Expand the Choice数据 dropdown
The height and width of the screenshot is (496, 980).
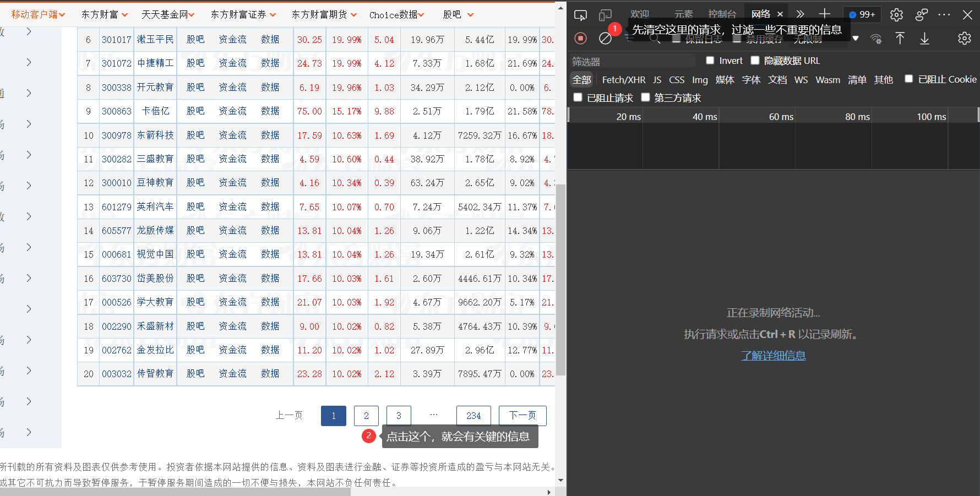(396, 15)
